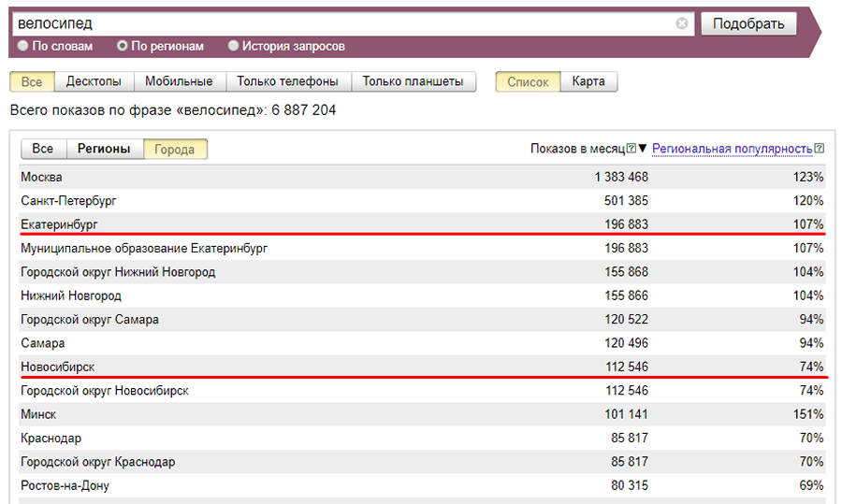The height and width of the screenshot is (504, 842).
Task: Filter by Только телефоны
Action: pos(288,81)
